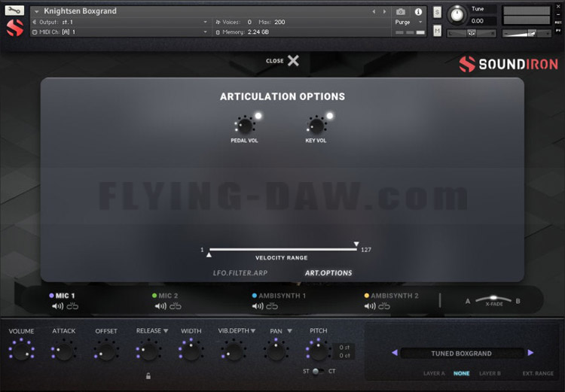
Task: Open the wrench instrument edit icon
Action: (14, 10)
